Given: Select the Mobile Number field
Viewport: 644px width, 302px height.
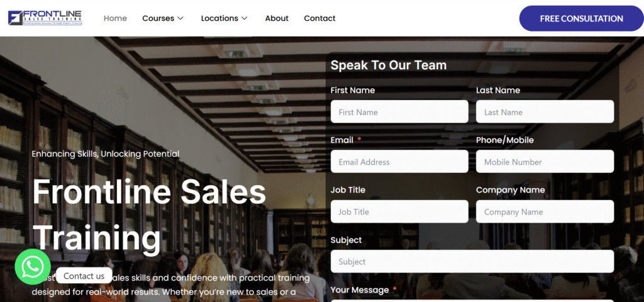Looking at the screenshot, I should coord(545,162).
